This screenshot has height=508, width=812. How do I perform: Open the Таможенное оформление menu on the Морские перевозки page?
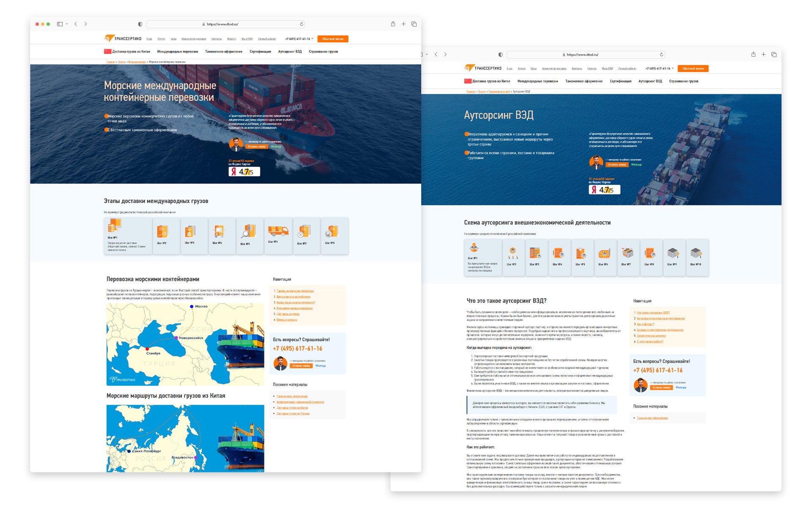click(223, 52)
